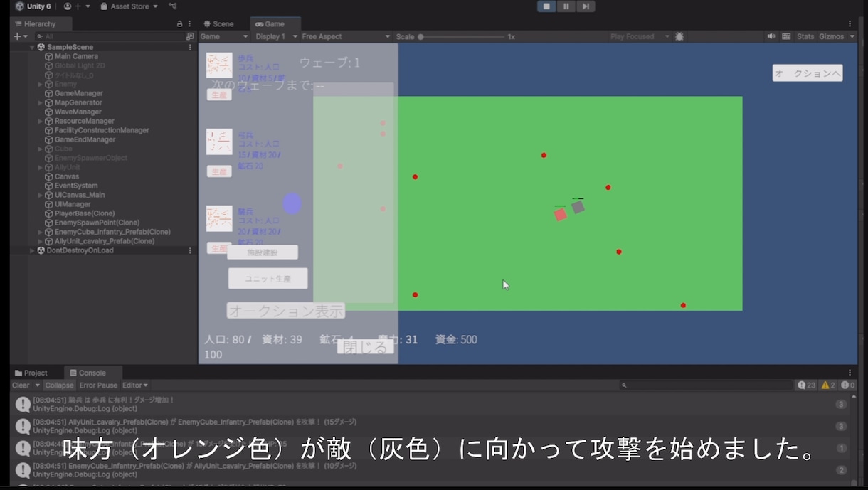Screen dimensions: 868x490
Task: Open the SampleScene context menu dots
Action: point(190,47)
